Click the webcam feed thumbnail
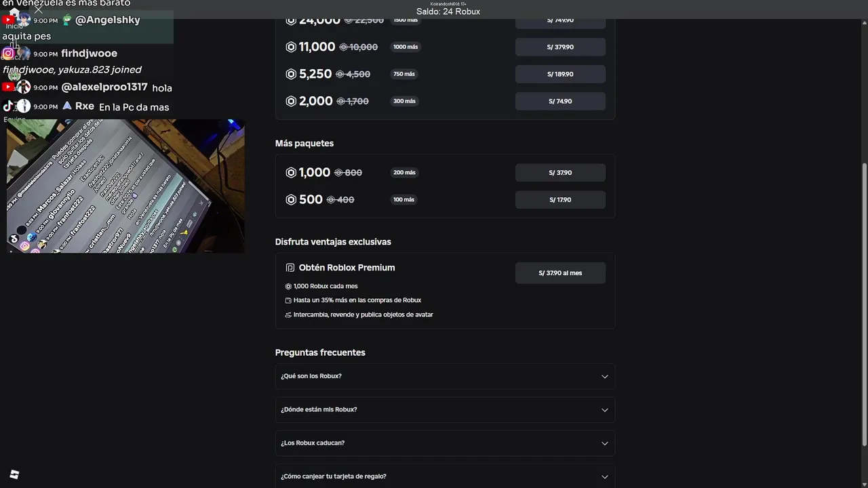The image size is (868, 488). (125, 186)
